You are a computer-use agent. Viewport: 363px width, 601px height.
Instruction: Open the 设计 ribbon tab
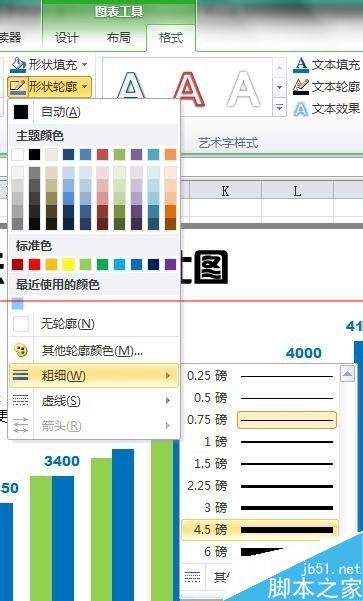click(x=66, y=38)
